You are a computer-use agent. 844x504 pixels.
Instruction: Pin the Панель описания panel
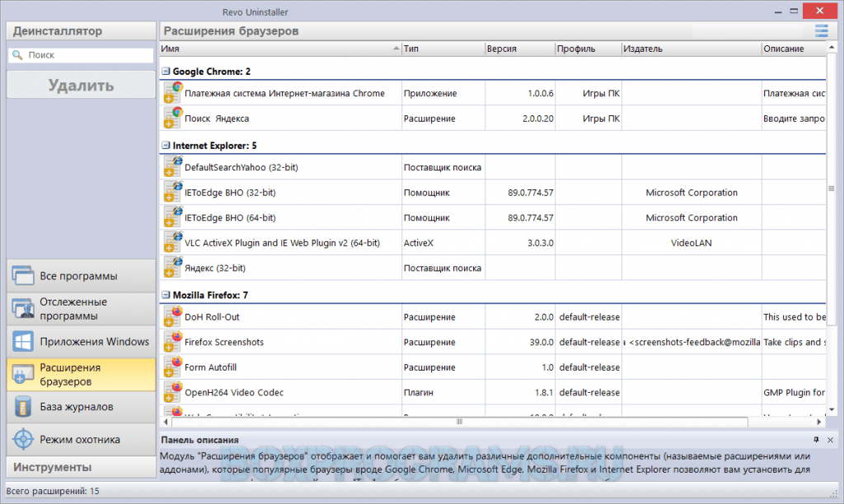coord(816,440)
